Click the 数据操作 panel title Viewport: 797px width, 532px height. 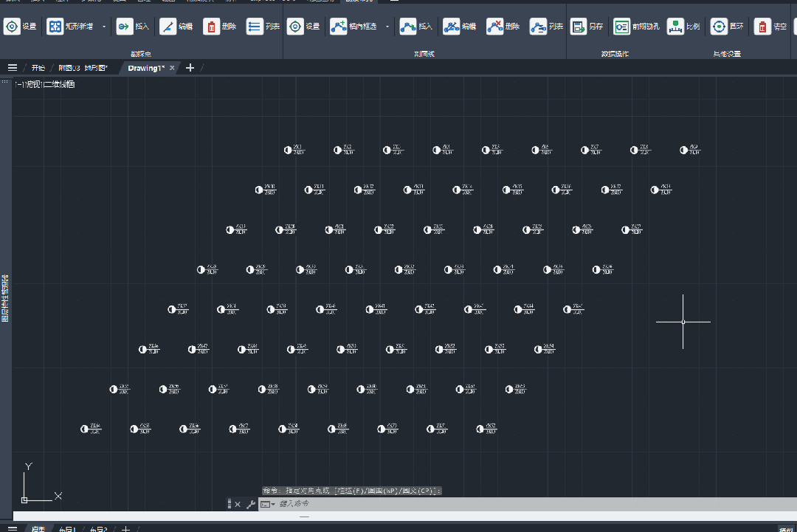pos(615,53)
